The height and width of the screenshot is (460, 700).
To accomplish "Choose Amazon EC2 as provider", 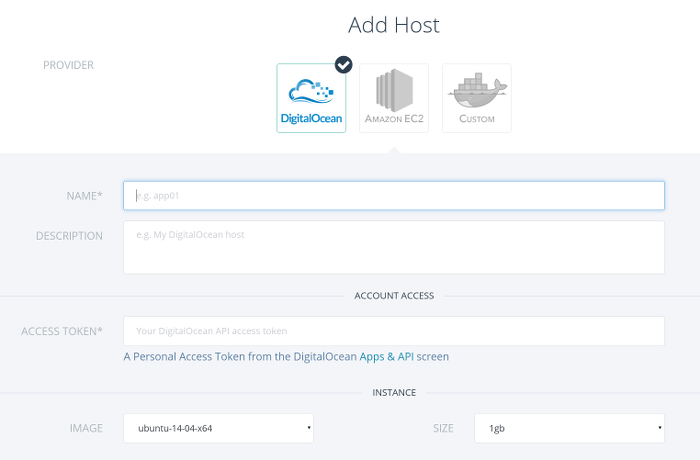I will click(394, 98).
